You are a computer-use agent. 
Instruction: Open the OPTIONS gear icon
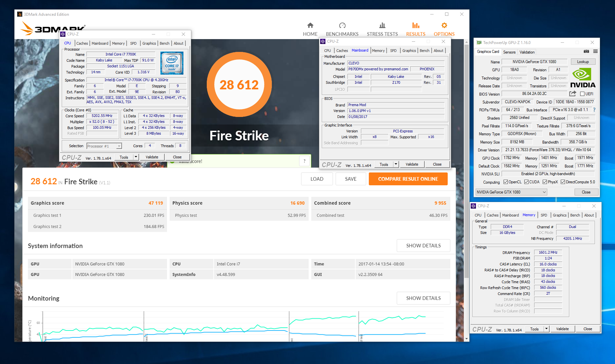(444, 25)
